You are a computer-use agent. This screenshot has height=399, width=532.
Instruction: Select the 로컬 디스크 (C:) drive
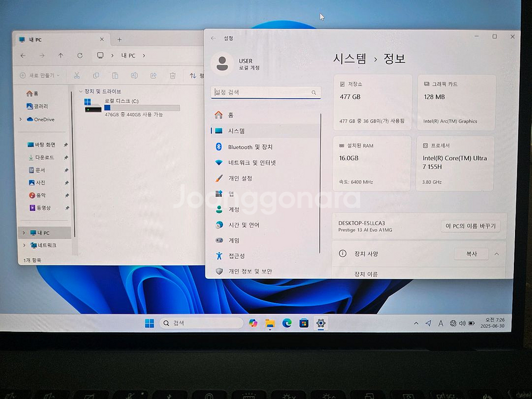pos(132,107)
